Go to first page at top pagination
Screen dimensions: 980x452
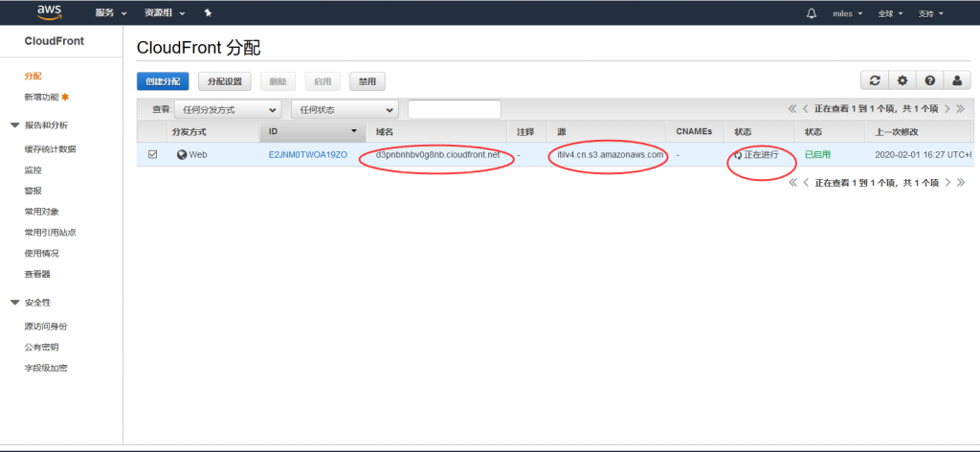point(792,109)
